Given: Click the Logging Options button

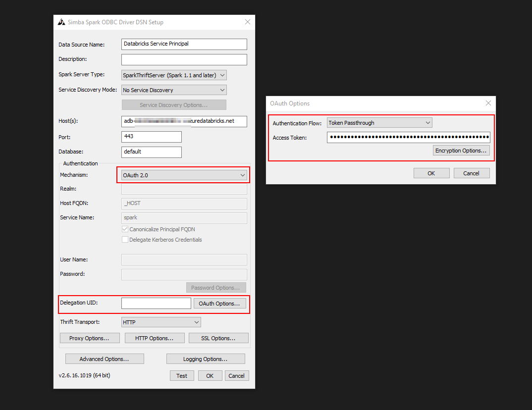Looking at the screenshot, I should coord(206,359).
